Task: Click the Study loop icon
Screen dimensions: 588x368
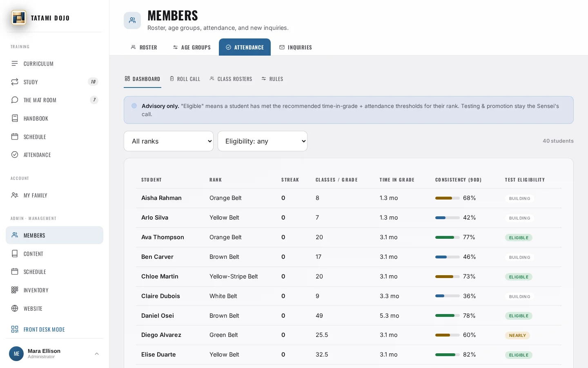Action: click(x=15, y=82)
